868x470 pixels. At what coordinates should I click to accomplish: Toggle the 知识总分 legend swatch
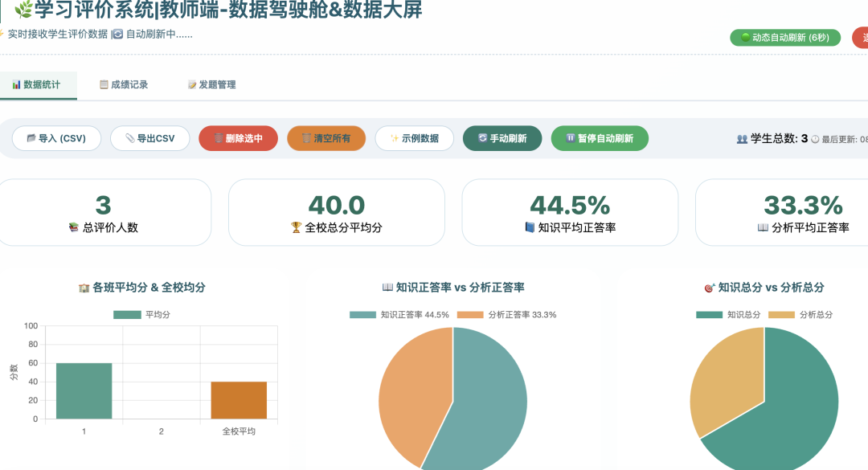[709, 314]
